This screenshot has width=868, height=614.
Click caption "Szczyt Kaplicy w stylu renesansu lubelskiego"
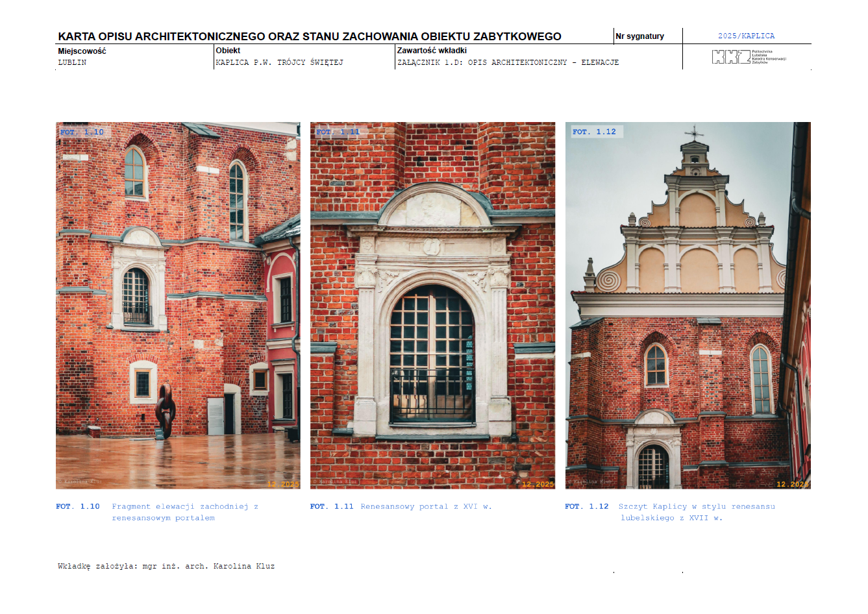(x=697, y=512)
